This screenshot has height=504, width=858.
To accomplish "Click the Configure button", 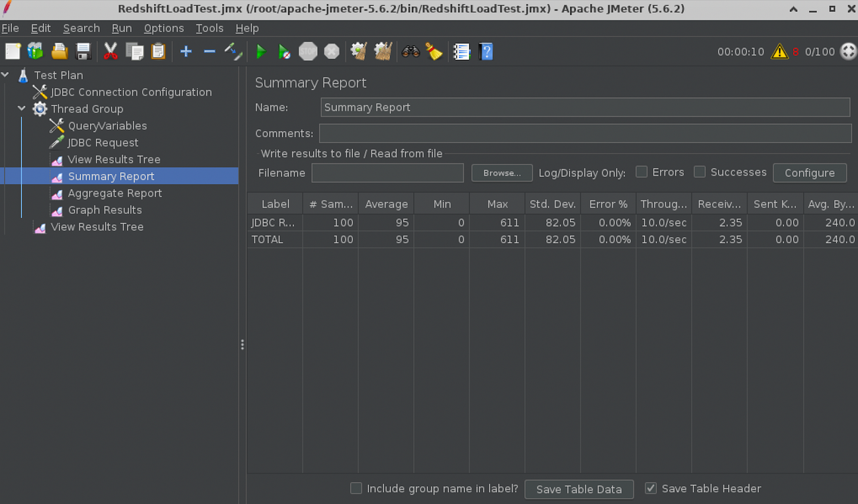I will 810,173.
